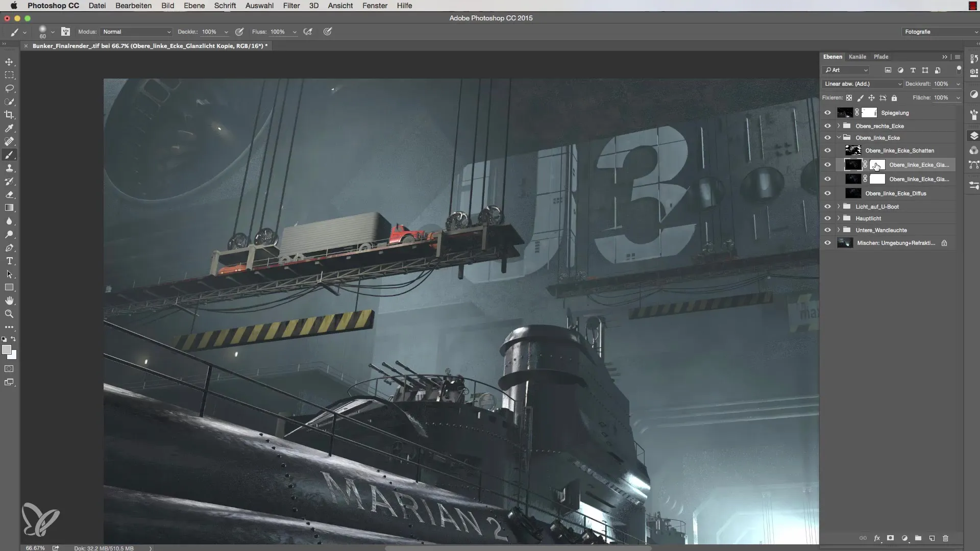Select the Horizontal Type tool

tap(9, 261)
